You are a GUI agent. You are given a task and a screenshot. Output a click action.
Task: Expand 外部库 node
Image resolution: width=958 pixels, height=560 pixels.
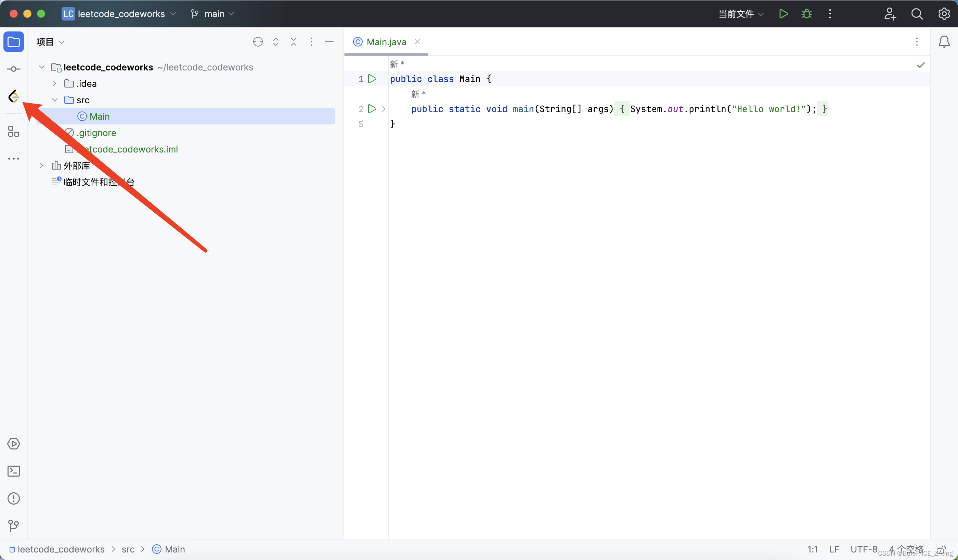coord(42,166)
